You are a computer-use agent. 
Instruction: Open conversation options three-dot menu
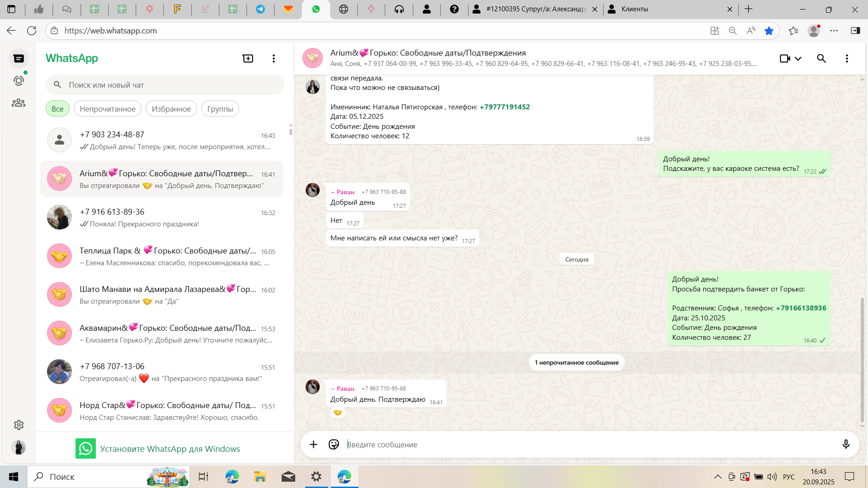pyautogui.click(x=847, y=58)
